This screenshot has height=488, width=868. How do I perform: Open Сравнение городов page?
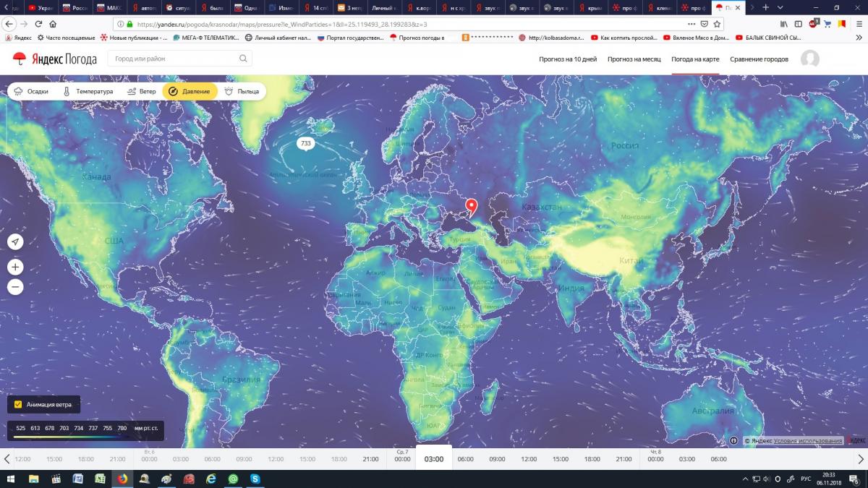[759, 59]
